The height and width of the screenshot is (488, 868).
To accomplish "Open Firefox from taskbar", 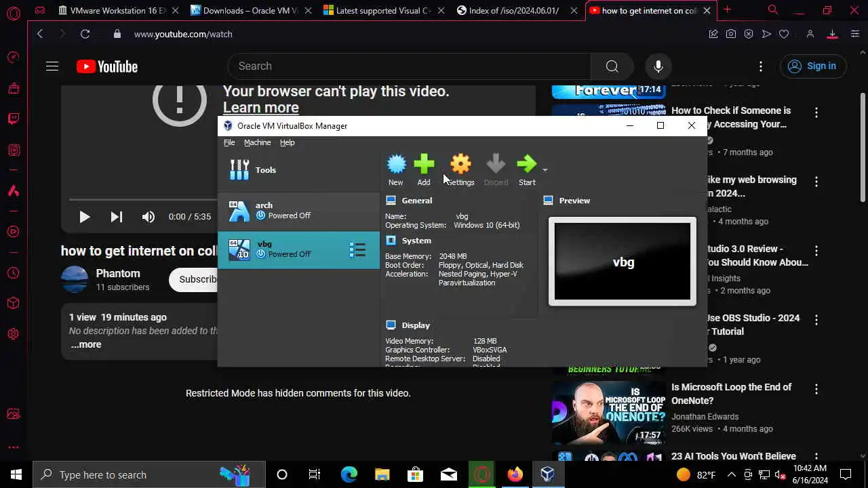I will click(515, 474).
